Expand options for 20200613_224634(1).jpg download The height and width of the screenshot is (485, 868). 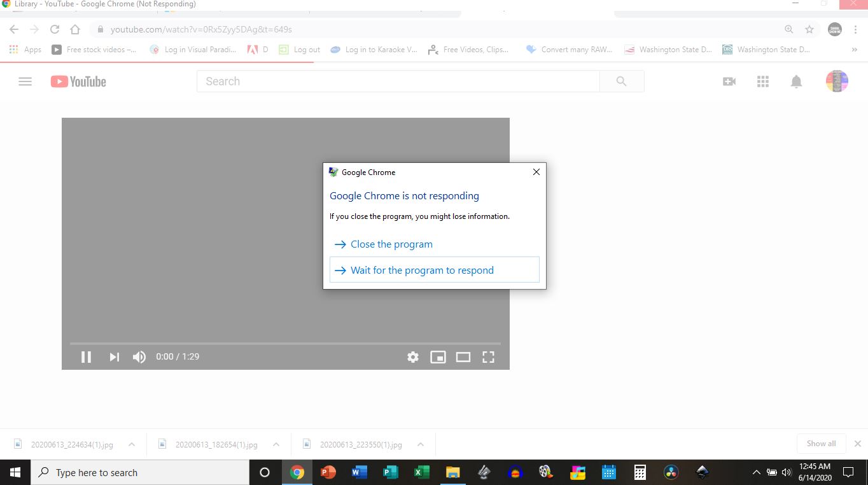click(130, 444)
